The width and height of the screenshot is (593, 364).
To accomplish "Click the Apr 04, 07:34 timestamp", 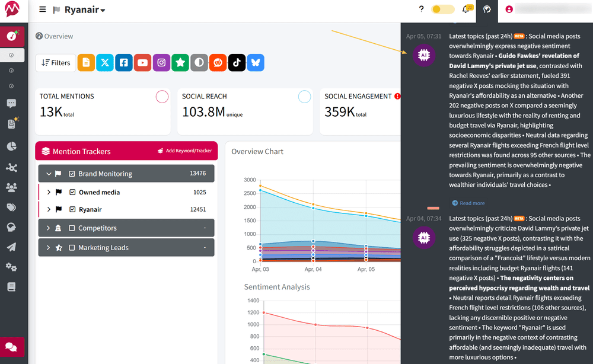I will (423, 219).
